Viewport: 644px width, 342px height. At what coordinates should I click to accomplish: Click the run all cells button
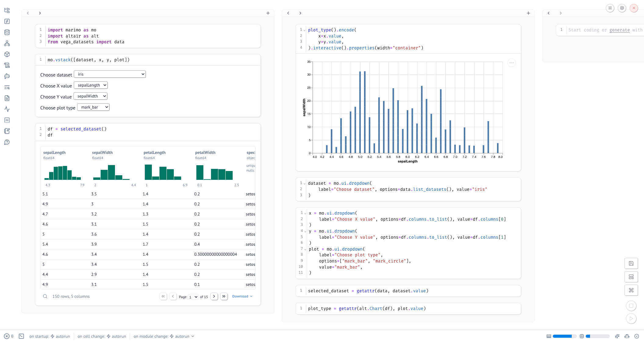[x=631, y=319]
